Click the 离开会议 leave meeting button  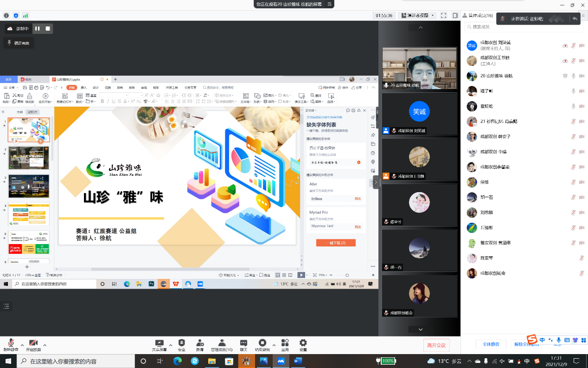click(x=436, y=345)
